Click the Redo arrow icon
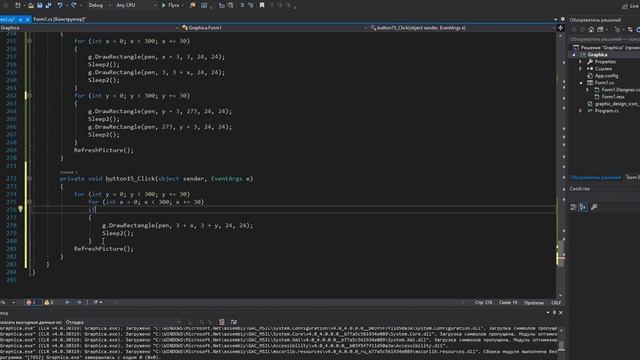640x360 pixels. coord(73,5)
